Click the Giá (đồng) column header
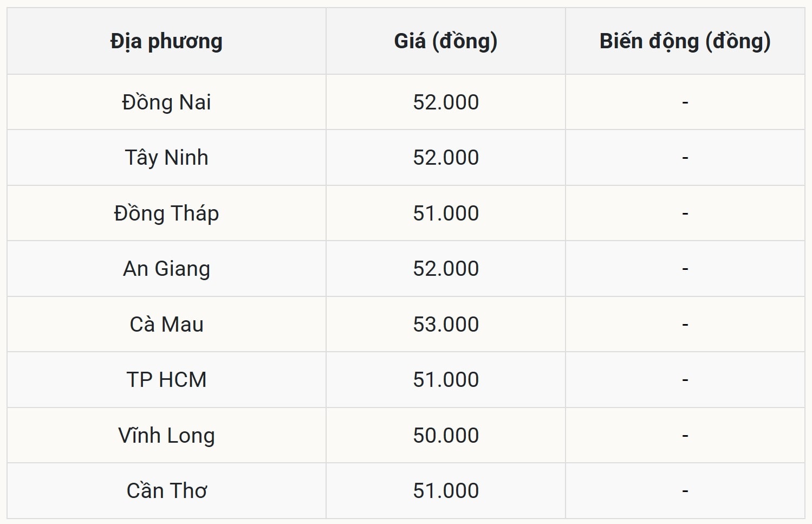This screenshot has height=524, width=812. 445,41
